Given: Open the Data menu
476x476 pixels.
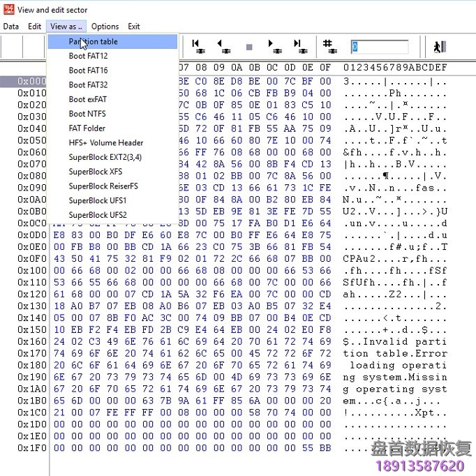Looking at the screenshot, I should pyautogui.click(x=11, y=27).
